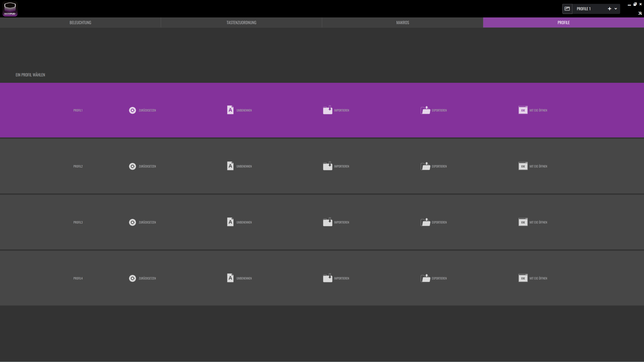Select Profil3 from the profile list
Viewport: 644px width, 362px height.
[x=322, y=222]
